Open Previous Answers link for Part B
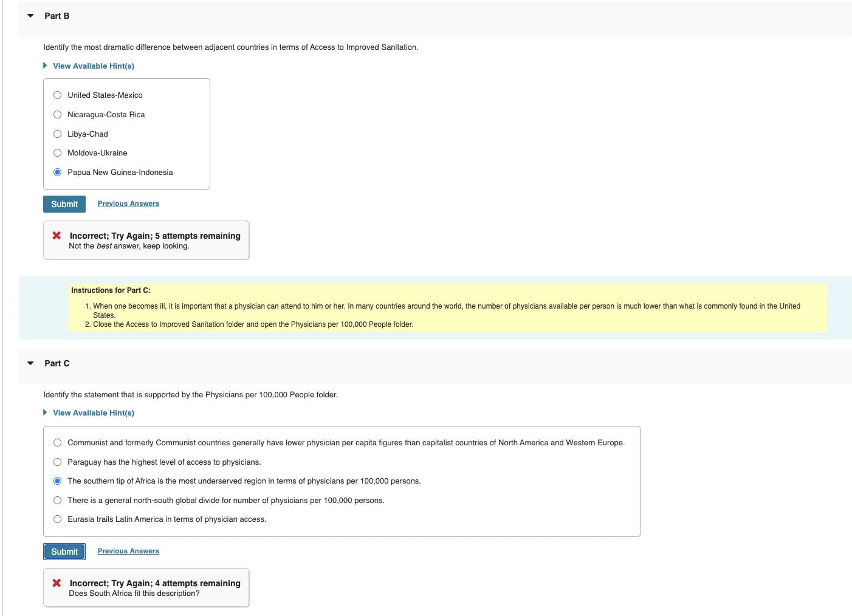Viewport: 852px width, 616px height. 128,204
